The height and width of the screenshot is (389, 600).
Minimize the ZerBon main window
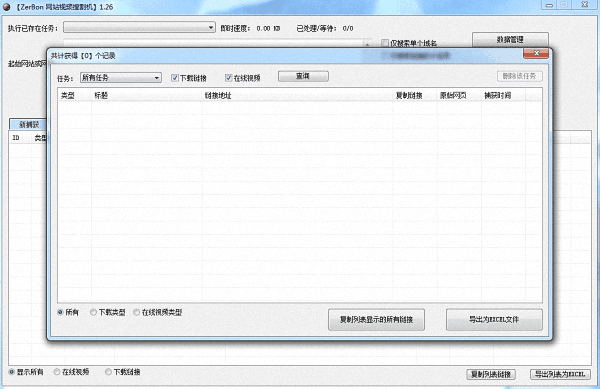[x=549, y=5]
